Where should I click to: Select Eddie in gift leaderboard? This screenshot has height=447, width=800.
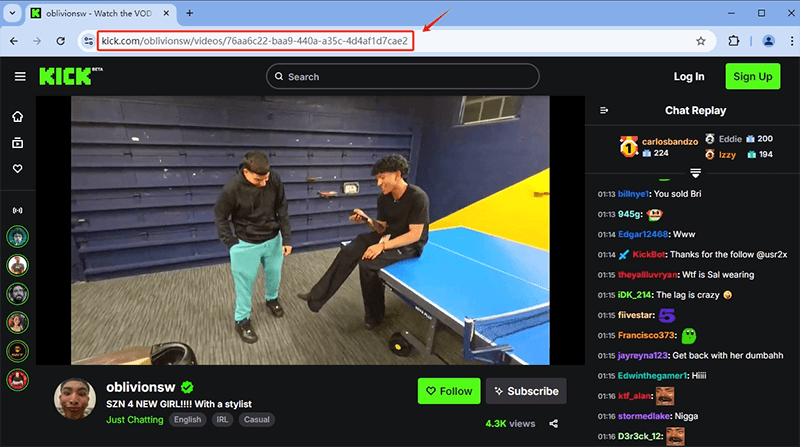[x=730, y=139]
